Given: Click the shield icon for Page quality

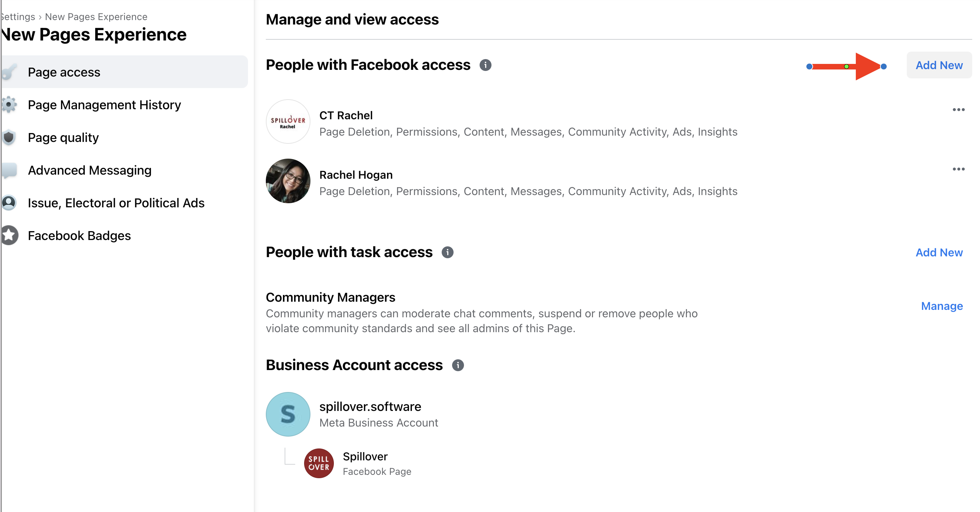Looking at the screenshot, I should click(9, 137).
